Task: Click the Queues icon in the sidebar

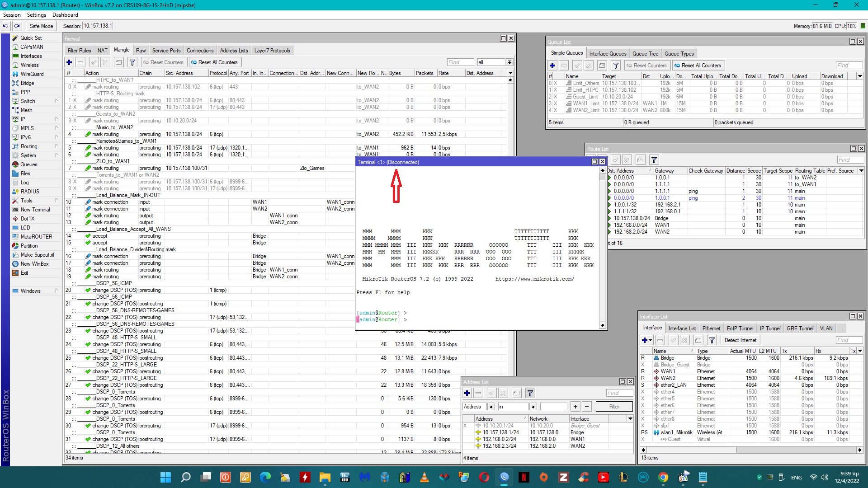Action: click(x=16, y=164)
